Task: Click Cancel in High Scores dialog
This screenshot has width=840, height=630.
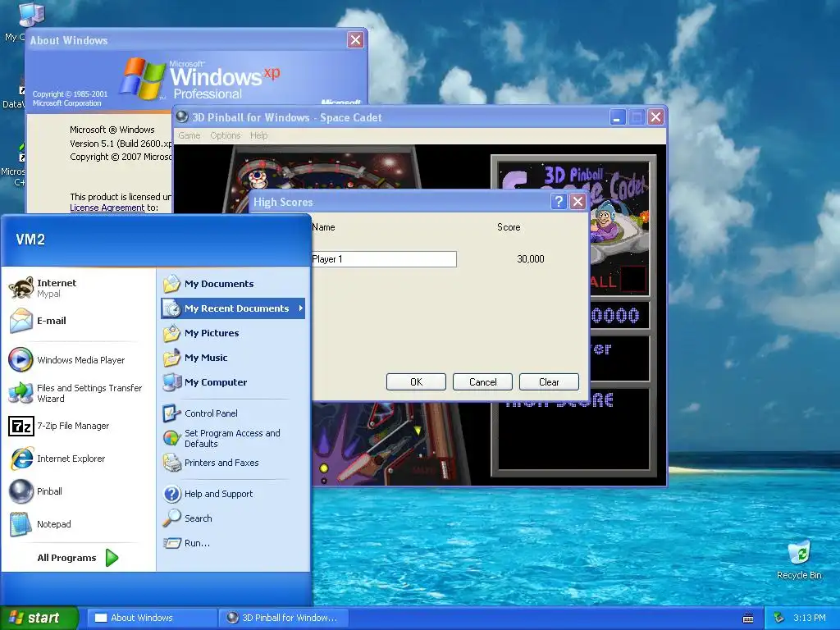Action: (482, 382)
